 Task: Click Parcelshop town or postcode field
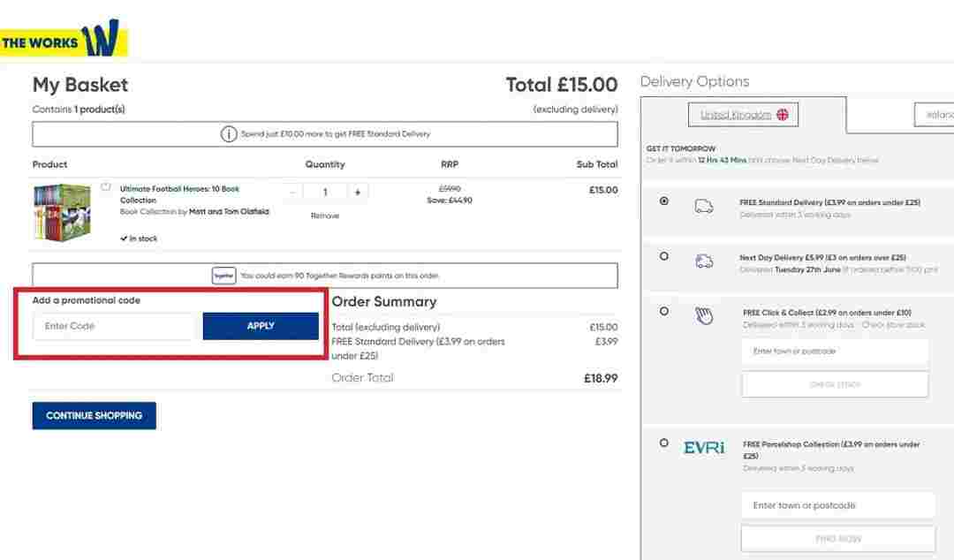[x=837, y=505]
